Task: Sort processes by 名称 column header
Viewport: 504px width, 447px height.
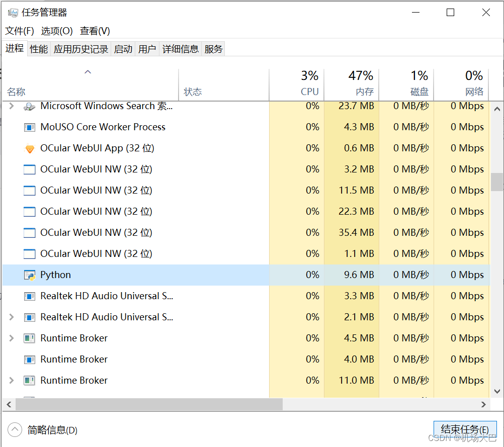Action: [90, 85]
